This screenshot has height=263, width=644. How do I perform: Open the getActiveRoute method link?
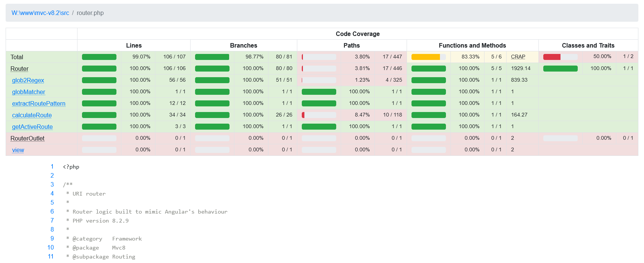32,127
